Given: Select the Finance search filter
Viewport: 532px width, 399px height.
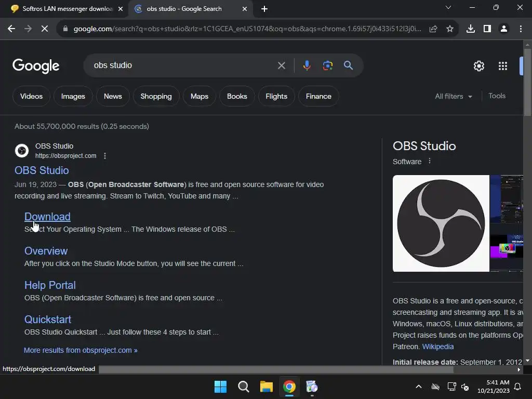Looking at the screenshot, I should pos(318,96).
